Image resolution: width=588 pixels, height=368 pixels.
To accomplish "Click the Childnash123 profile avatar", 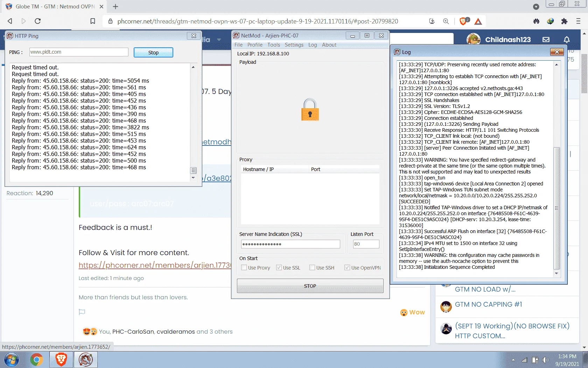I will [x=473, y=39].
